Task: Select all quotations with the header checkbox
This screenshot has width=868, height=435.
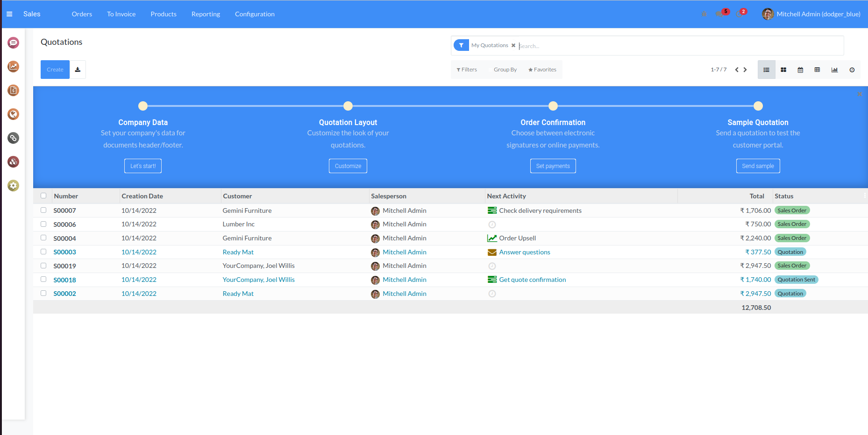Action: click(43, 196)
